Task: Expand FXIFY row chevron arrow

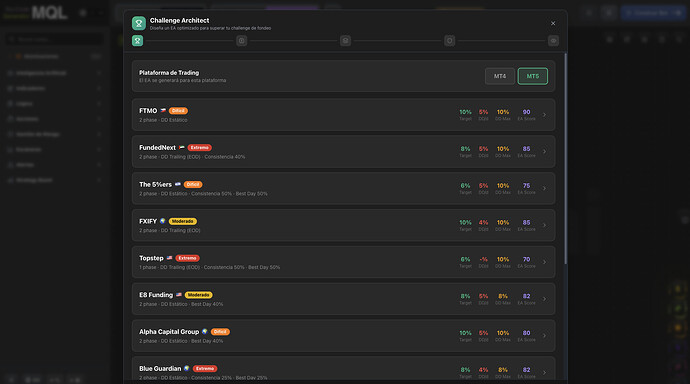Action: pyautogui.click(x=544, y=225)
